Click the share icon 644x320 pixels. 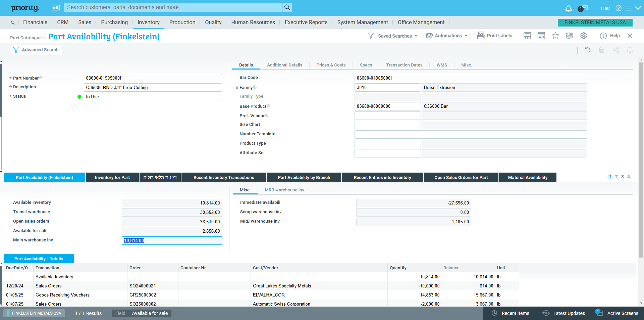pyautogui.click(x=616, y=50)
